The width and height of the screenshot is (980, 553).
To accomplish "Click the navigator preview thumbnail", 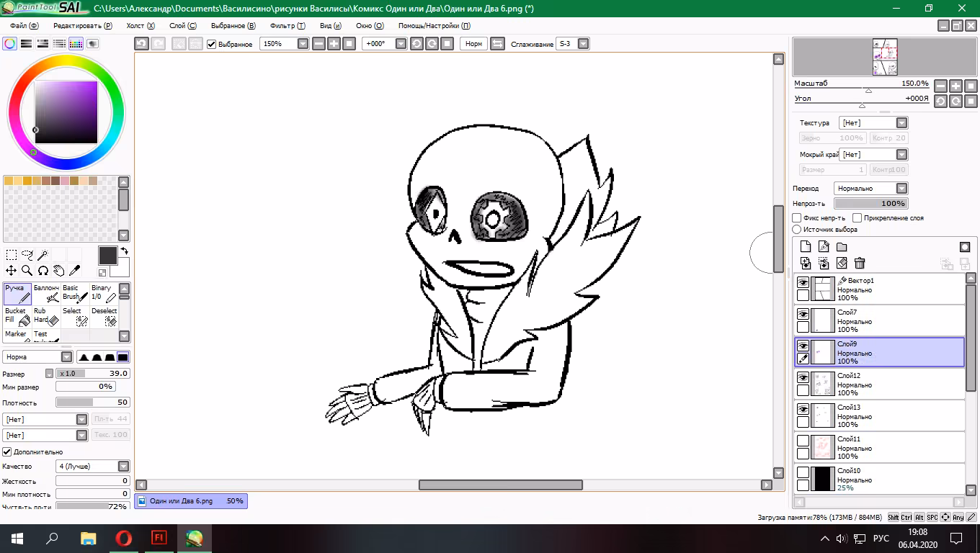I will pyautogui.click(x=885, y=57).
